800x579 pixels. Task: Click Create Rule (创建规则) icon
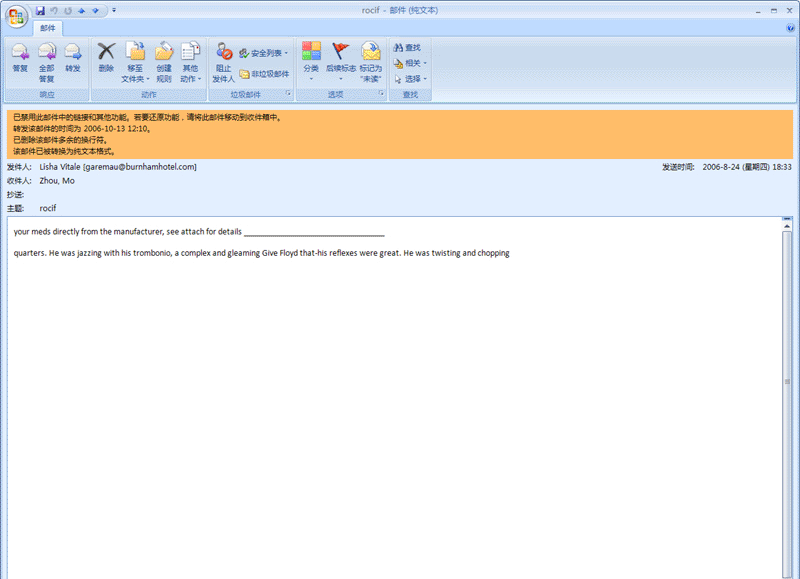pyautogui.click(x=164, y=59)
